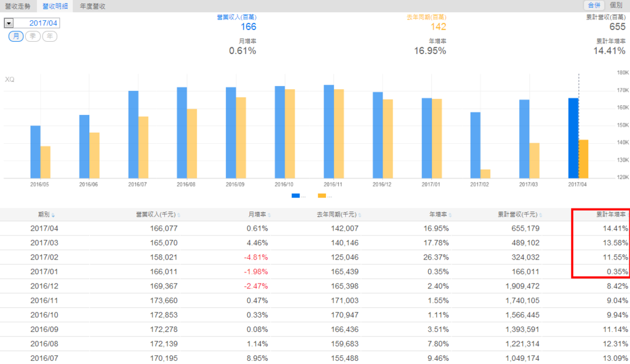Click the 13.58% cumulative growth cell
This screenshot has height=364, width=630.
click(615, 243)
